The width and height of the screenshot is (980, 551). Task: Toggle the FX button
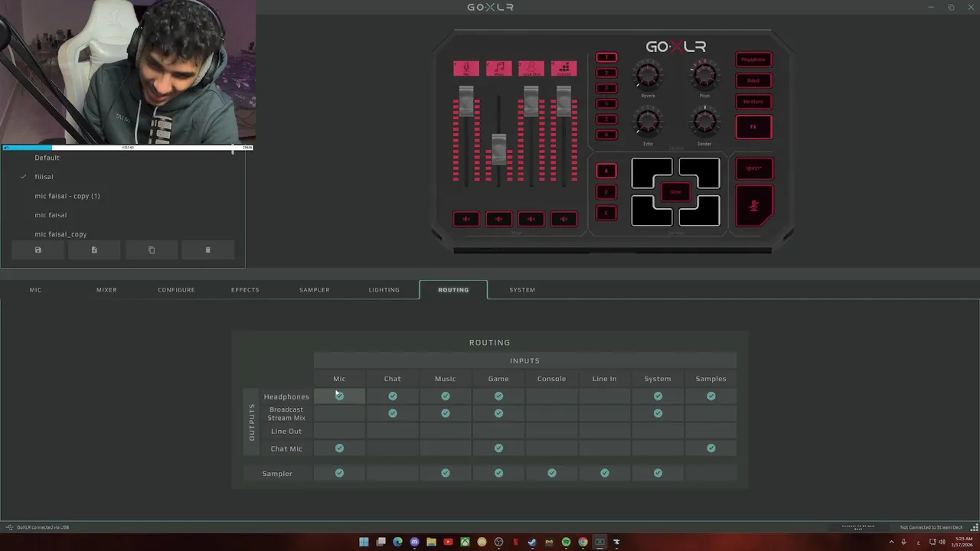coord(754,127)
